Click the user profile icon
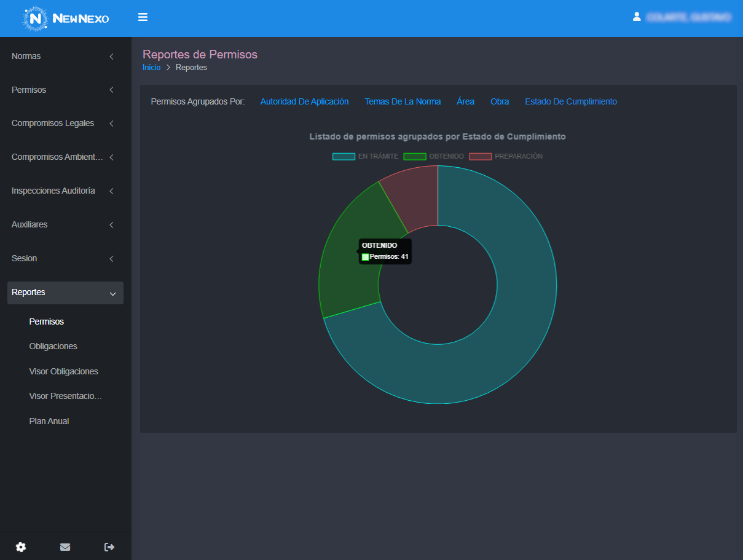743x560 pixels. coord(637,17)
